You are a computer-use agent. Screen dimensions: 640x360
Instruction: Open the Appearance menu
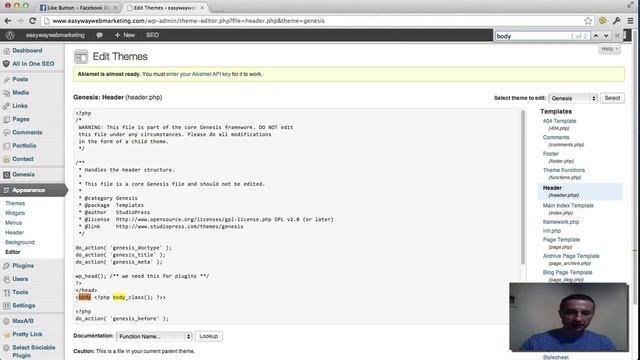point(29,190)
